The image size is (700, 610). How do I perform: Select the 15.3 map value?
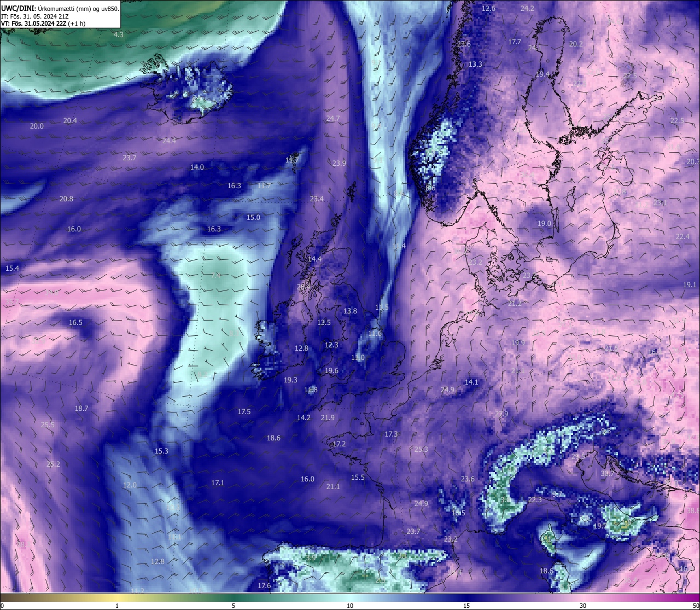coord(161,451)
